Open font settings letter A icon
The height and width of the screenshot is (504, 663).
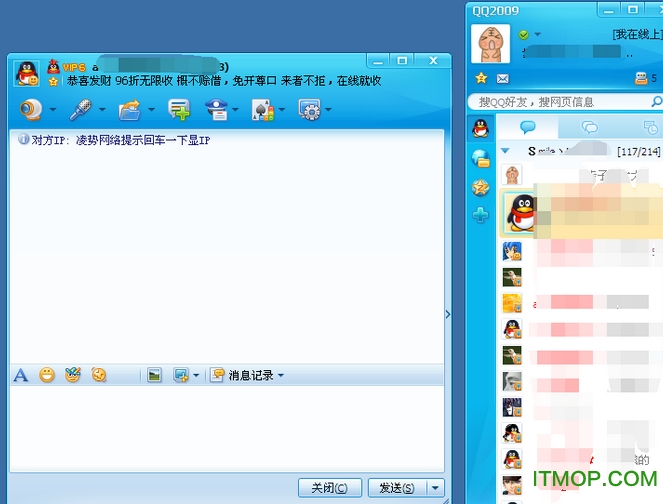point(20,375)
